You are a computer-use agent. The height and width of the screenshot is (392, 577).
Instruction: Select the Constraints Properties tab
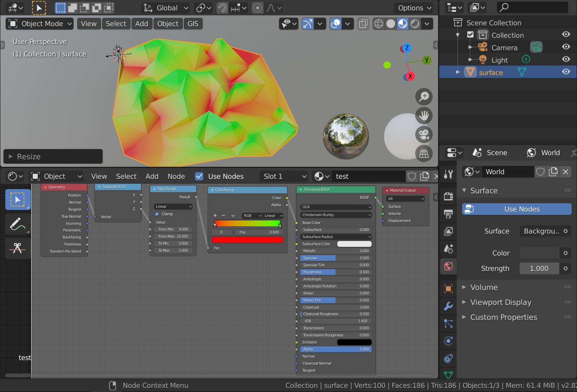448,358
